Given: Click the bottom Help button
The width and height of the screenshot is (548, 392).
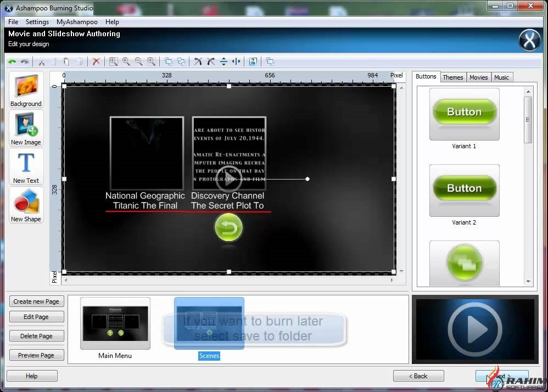Looking at the screenshot, I should (x=32, y=376).
